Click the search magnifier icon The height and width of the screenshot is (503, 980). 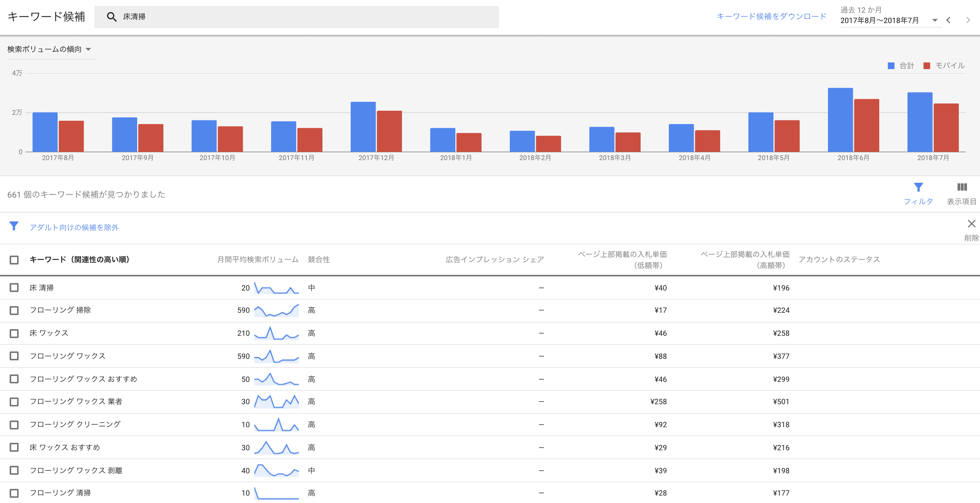click(111, 17)
